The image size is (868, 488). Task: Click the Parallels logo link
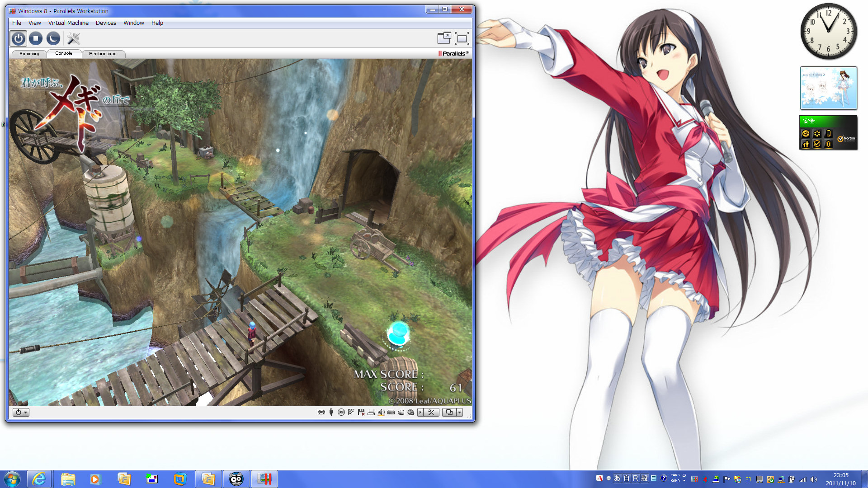click(x=453, y=53)
